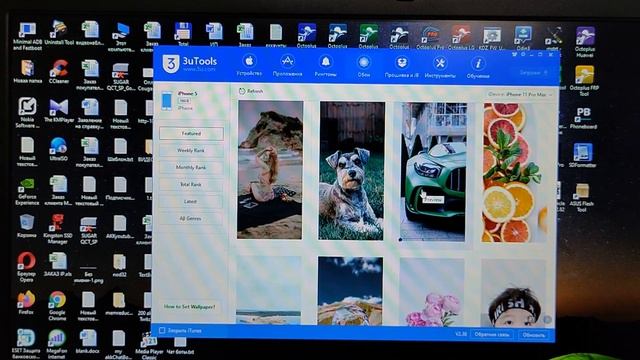640x360 pixels.
Task: Click the Обратная связь feedback button
Action: (x=492, y=335)
